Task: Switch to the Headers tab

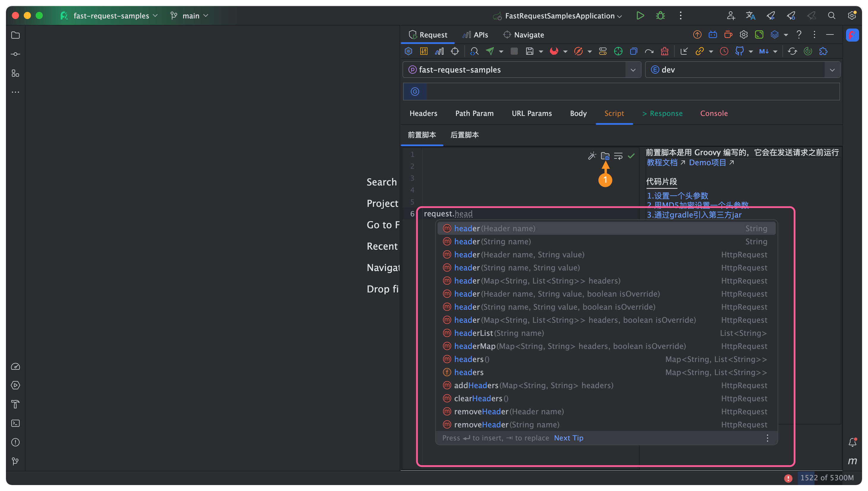Action: coord(423,113)
